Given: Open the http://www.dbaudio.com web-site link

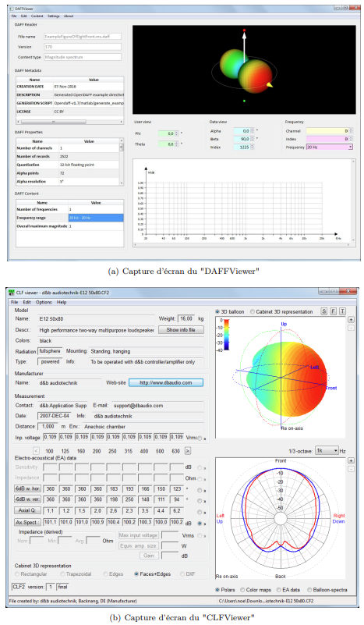Looking at the screenshot, I should pyautogui.click(x=166, y=382).
